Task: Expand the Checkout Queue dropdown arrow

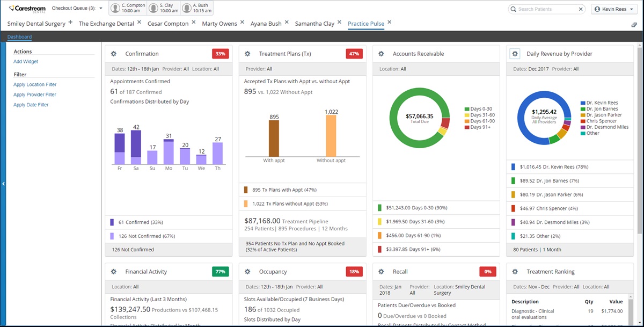Action: tap(101, 9)
